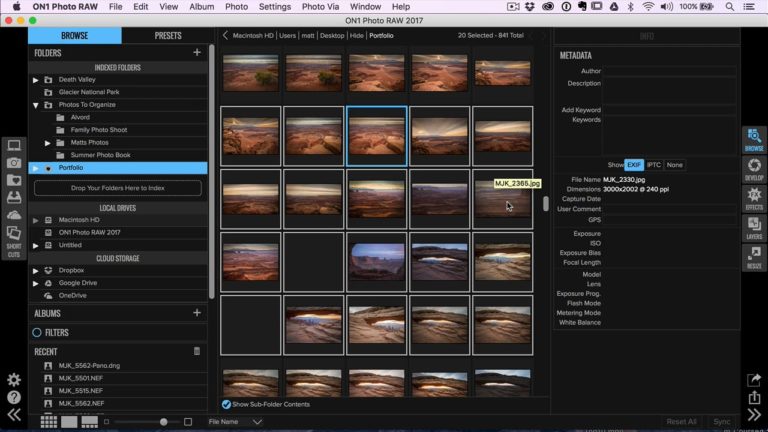Open the cloud storage shortcut icon
The height and width of the screenshot is (432, 768).
(x=14, y=215)
